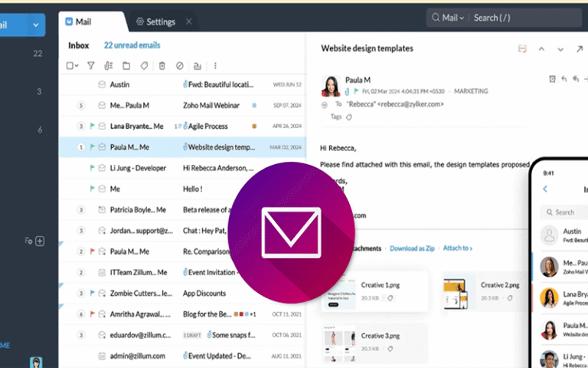Click the Download as Zip link
This screenshot has width=588, height=368.
(413, 248)
